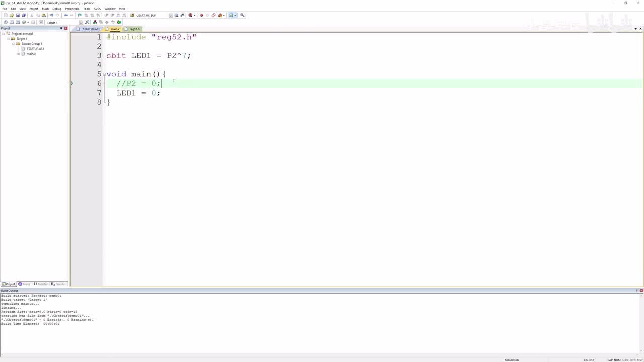Switch to the main.c editor tab

tap(113, 29)
